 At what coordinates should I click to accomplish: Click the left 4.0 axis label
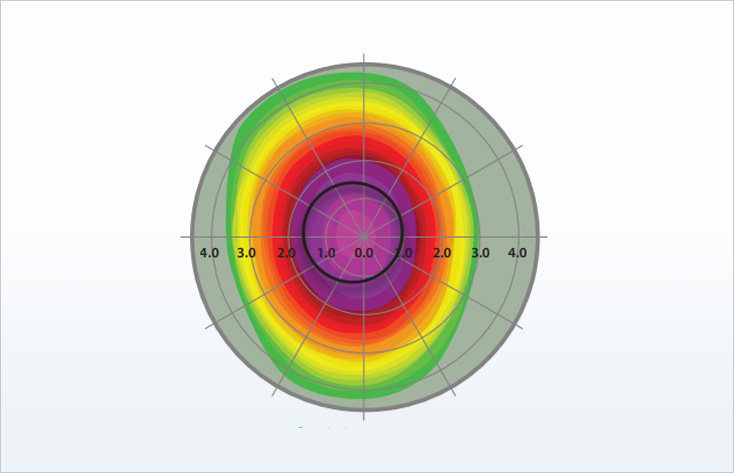click(x=209, y=254)
